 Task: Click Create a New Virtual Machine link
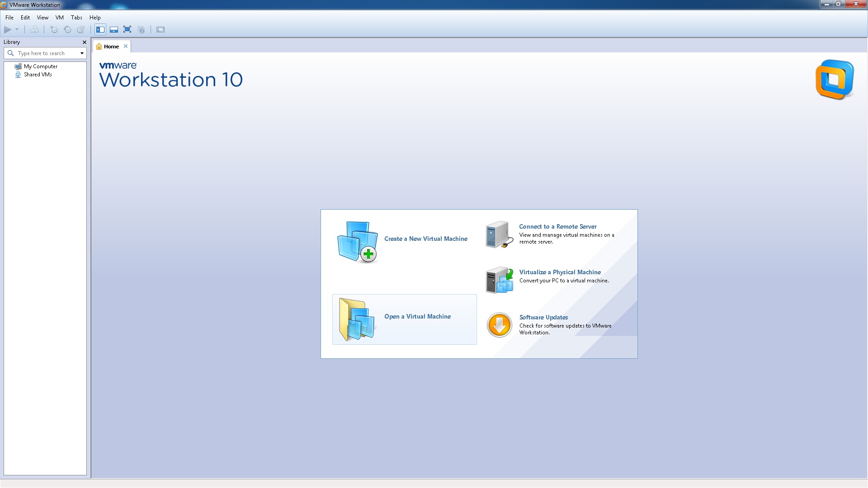pos(426,239)
